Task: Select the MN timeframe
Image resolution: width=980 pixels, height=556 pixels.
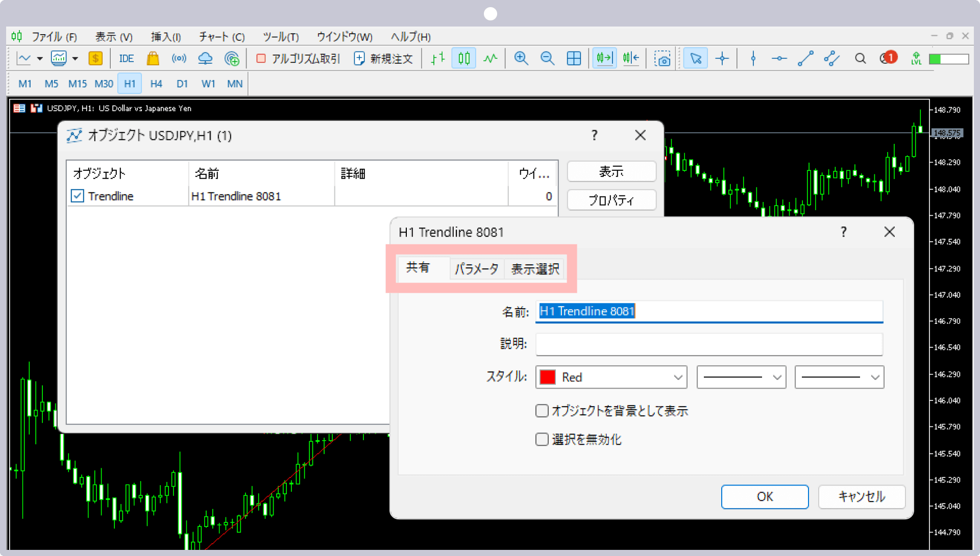Action: 235,84
